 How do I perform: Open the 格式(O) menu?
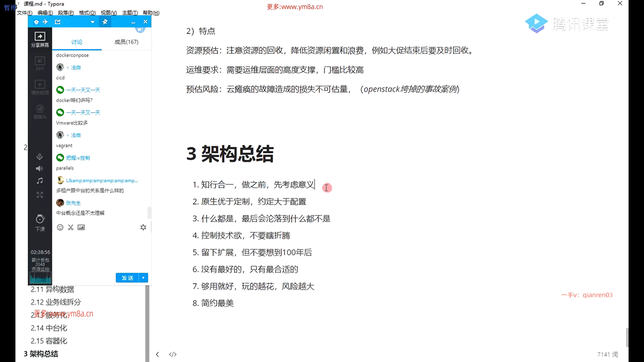coord(87,13)
